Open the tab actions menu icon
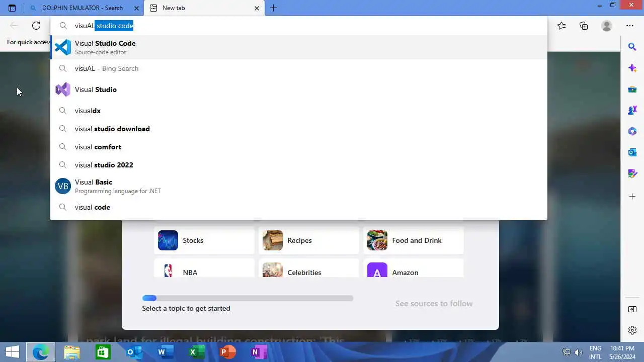Image resolution: width=644 pixels, height=362 pixels. point(12,8)
